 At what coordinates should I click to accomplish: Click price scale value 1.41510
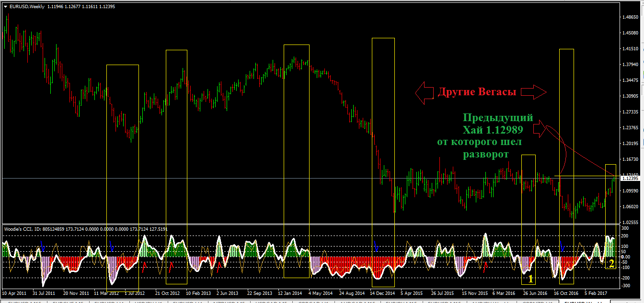(630, 48)
